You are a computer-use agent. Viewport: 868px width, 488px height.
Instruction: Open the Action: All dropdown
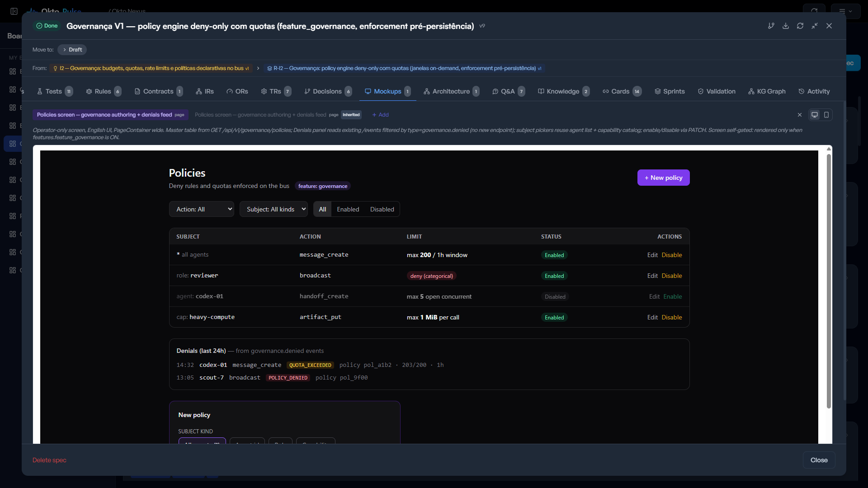point(202,209)
